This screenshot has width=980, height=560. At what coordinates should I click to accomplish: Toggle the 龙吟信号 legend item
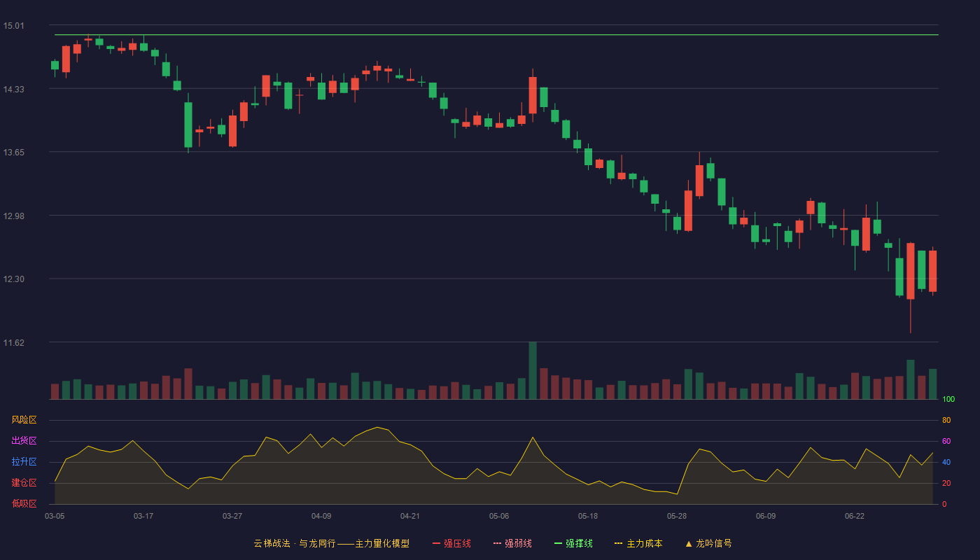point(708,543)
